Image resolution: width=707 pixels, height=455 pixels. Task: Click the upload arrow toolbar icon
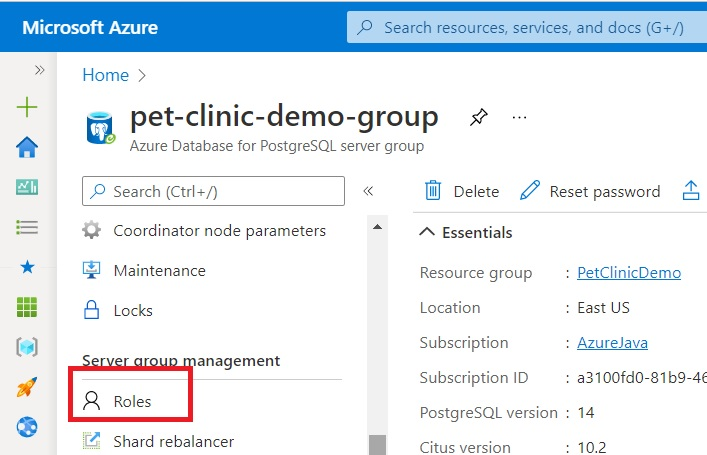(691, 190)
